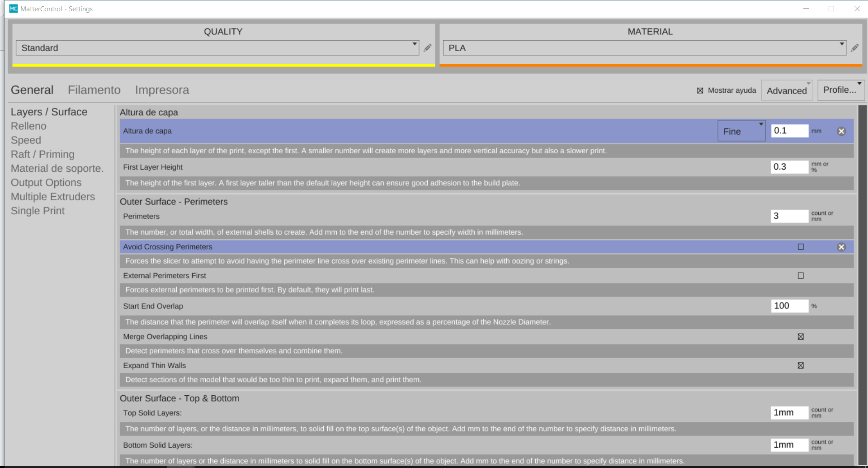
Task: Click the pencil icon to edit Quality preset
Action: (x=427, y=48)
